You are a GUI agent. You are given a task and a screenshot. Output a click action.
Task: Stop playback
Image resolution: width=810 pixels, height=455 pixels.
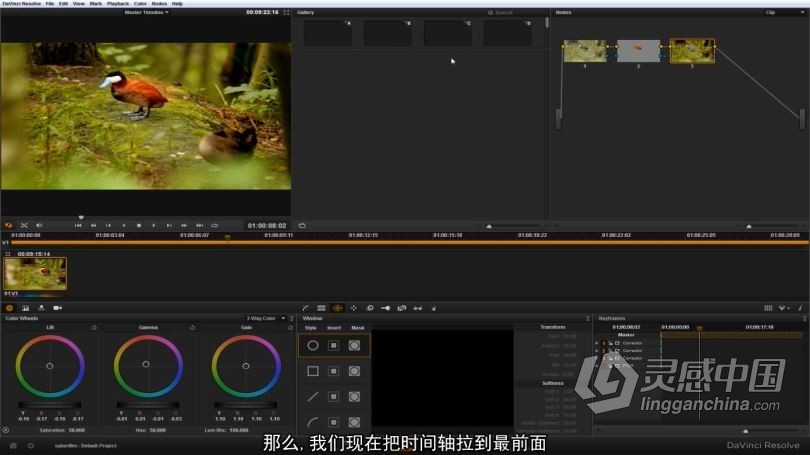coord(138,226)
